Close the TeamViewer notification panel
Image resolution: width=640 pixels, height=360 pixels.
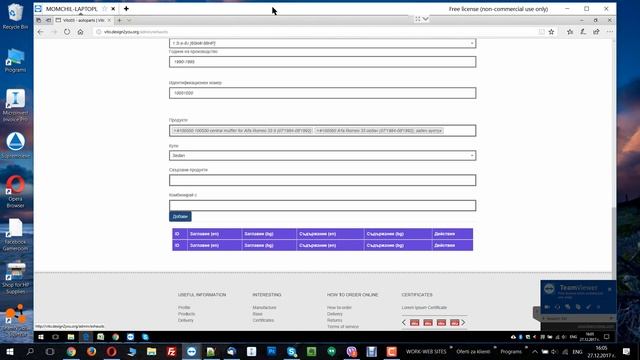pyautogui.click(x=610, y=289)
